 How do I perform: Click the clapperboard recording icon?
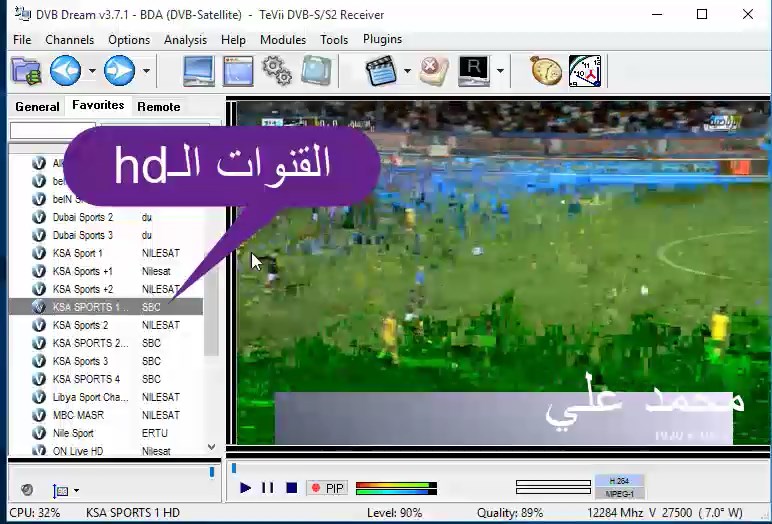(381, 71)
